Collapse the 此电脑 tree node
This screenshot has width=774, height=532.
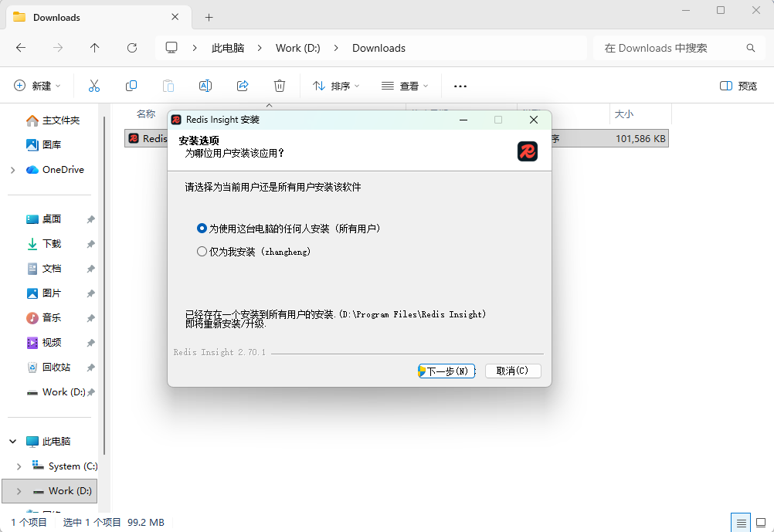click(13, 441)
